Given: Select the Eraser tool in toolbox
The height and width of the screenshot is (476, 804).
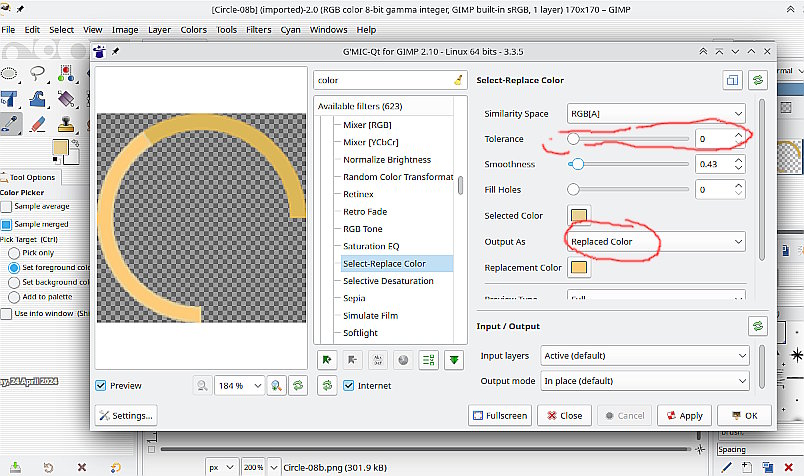Looking at the screenshot, I should pos(38,124).
